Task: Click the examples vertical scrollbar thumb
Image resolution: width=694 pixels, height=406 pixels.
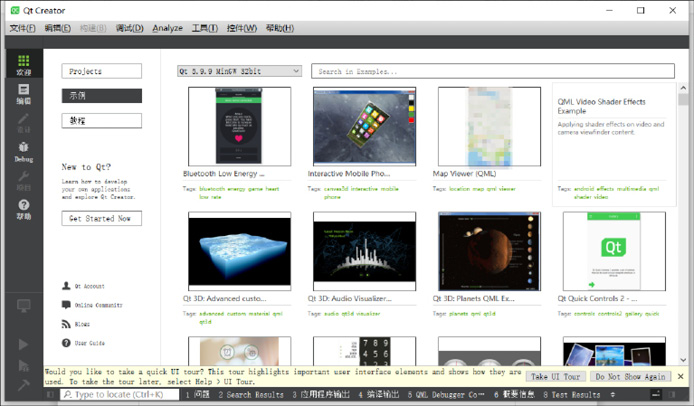Action: (x=683, y=99)
